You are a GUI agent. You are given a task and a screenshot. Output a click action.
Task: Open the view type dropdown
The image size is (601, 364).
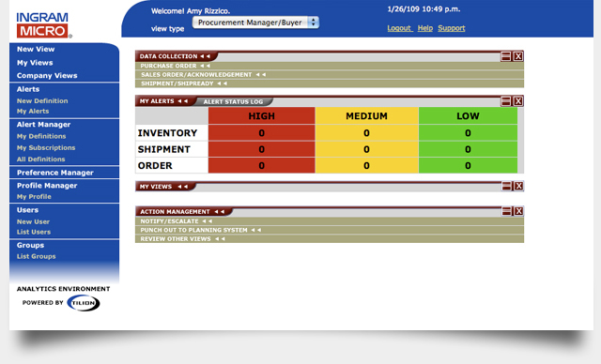[255, 23]
